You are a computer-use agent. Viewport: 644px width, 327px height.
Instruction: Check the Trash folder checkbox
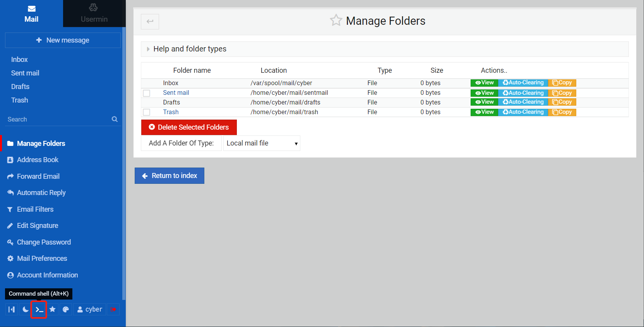[x=147, y=112]
